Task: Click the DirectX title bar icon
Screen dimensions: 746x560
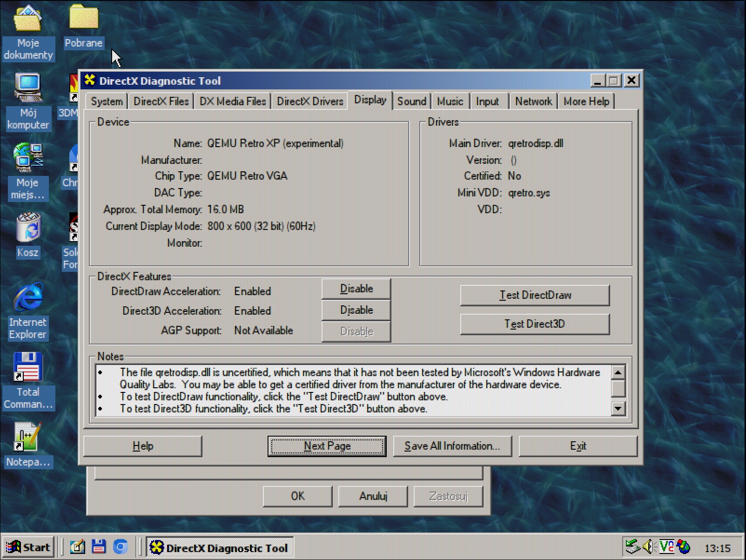Action: click(x=90, y=81)
